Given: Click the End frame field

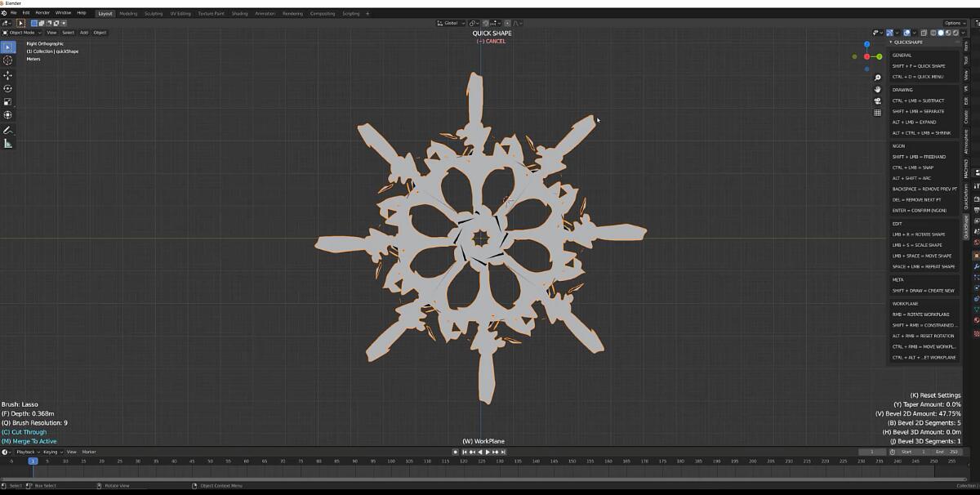Looking at the screenshot, I should (x=947, y=452).
